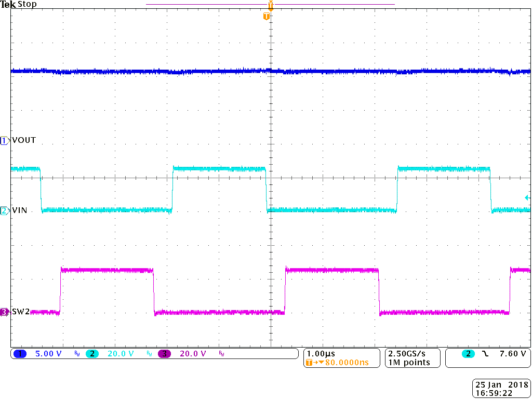
Task: Click the SW2 channel label
Action: (x=21, y=312)
